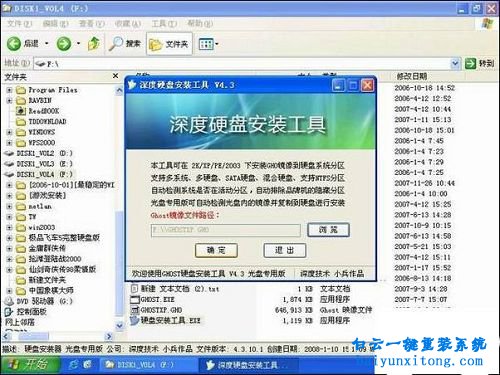This screenshot has width=500, height=375.
Task: Select the 新建文件夹 folder in tree
Action: (x=41, y=280)
